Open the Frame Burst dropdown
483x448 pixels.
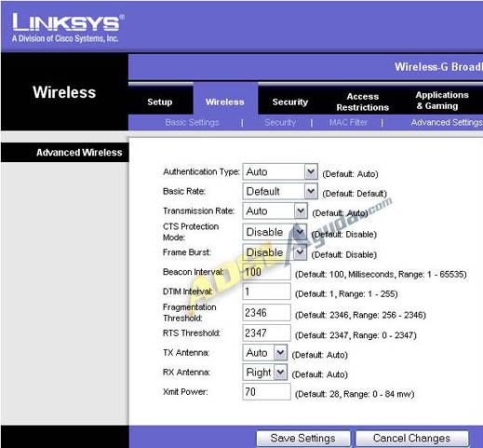click(x=275, y=252)
